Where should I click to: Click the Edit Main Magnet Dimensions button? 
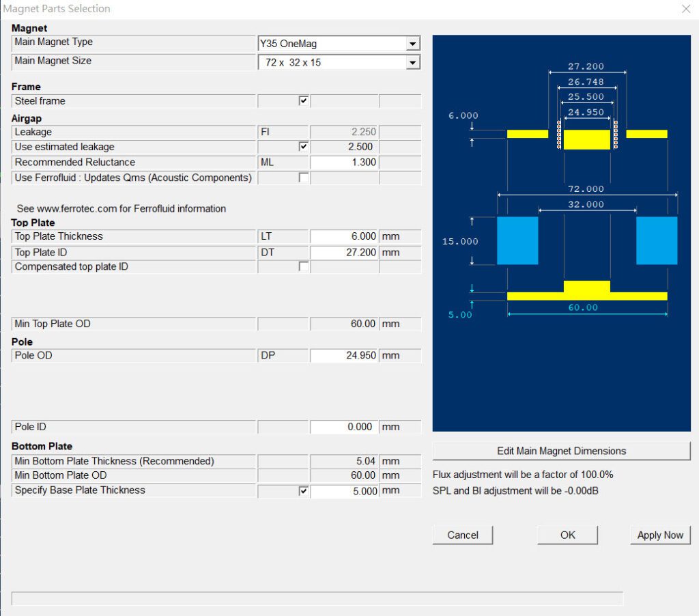point(561,451)
